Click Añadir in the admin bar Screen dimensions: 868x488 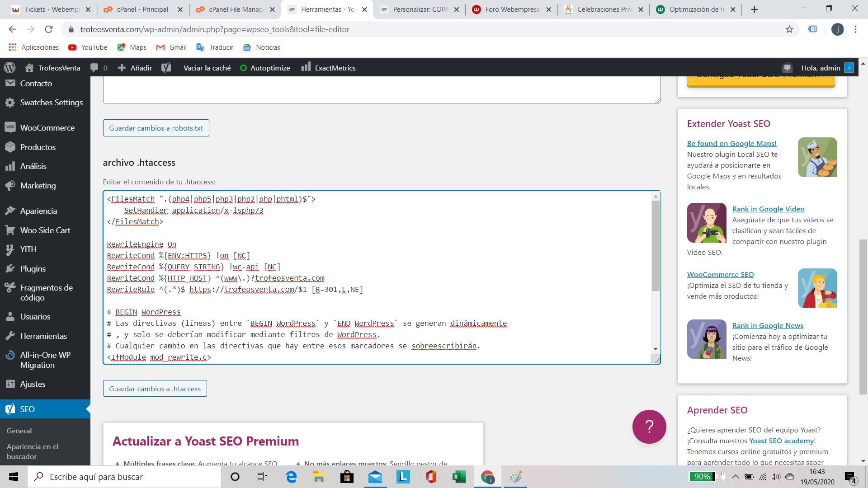(135, 68)
